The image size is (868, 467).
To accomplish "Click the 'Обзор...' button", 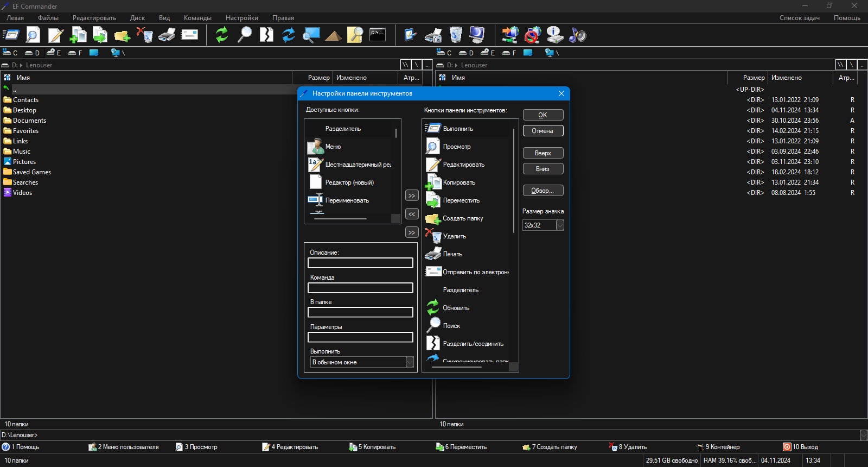I will (x=543, y=191).
